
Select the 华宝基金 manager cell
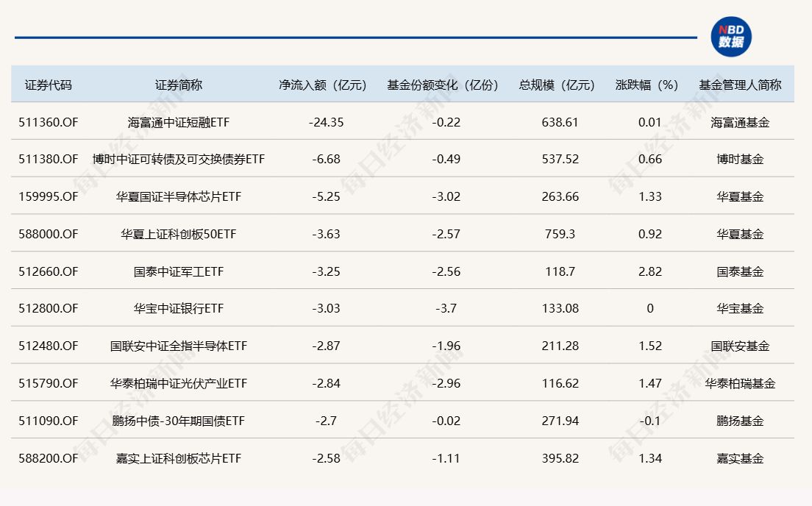[740, 309]
